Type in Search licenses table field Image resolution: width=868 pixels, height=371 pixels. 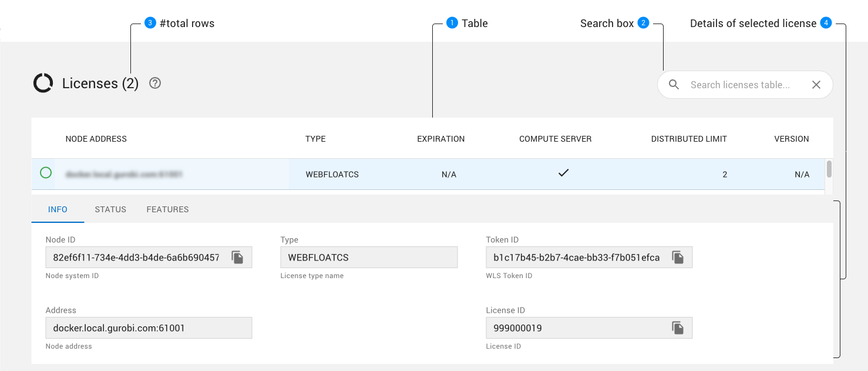(740, 85)
